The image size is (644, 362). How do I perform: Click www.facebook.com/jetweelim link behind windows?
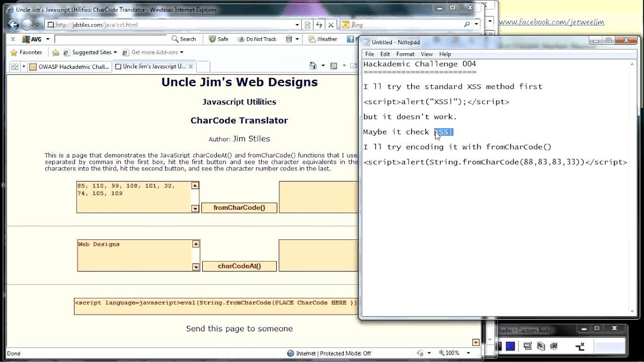(x=551, y=22)
